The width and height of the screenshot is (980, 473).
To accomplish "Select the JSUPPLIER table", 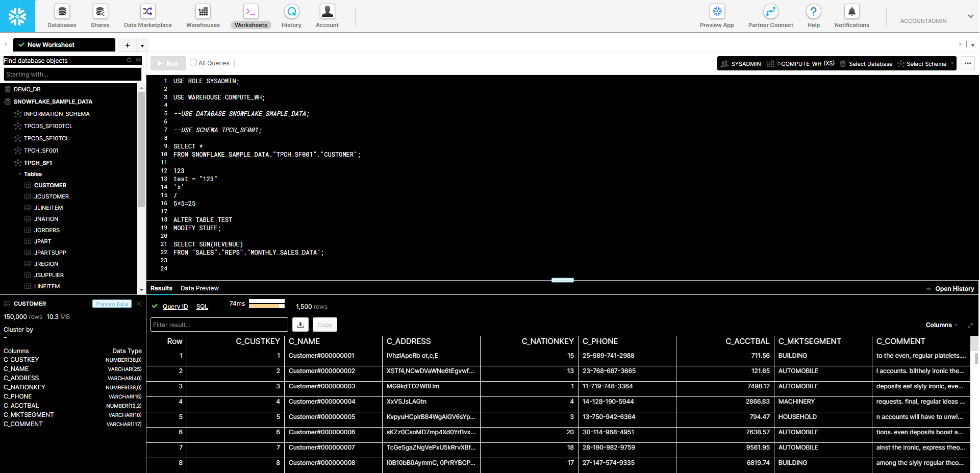I will point(49,275).
